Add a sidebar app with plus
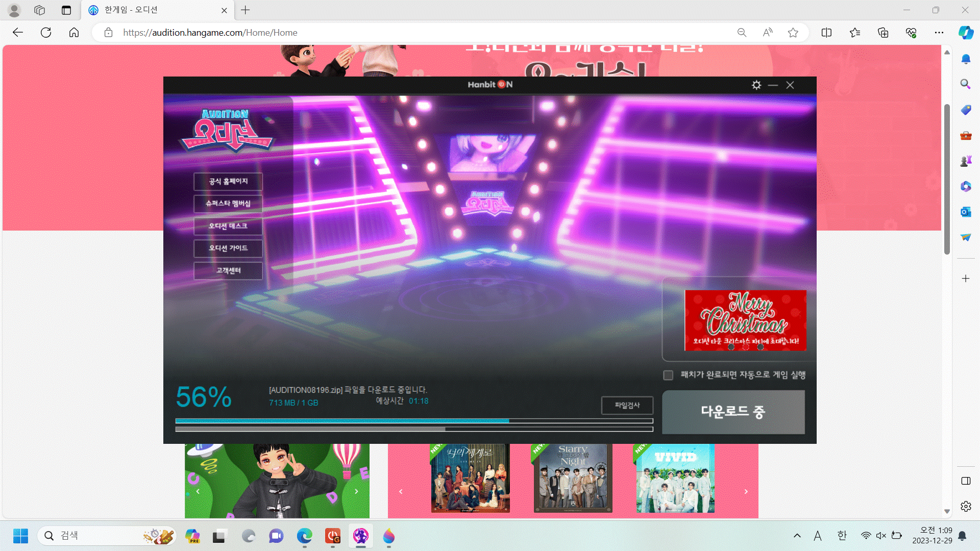Screen dimensions: 980x551 (966, 279)
